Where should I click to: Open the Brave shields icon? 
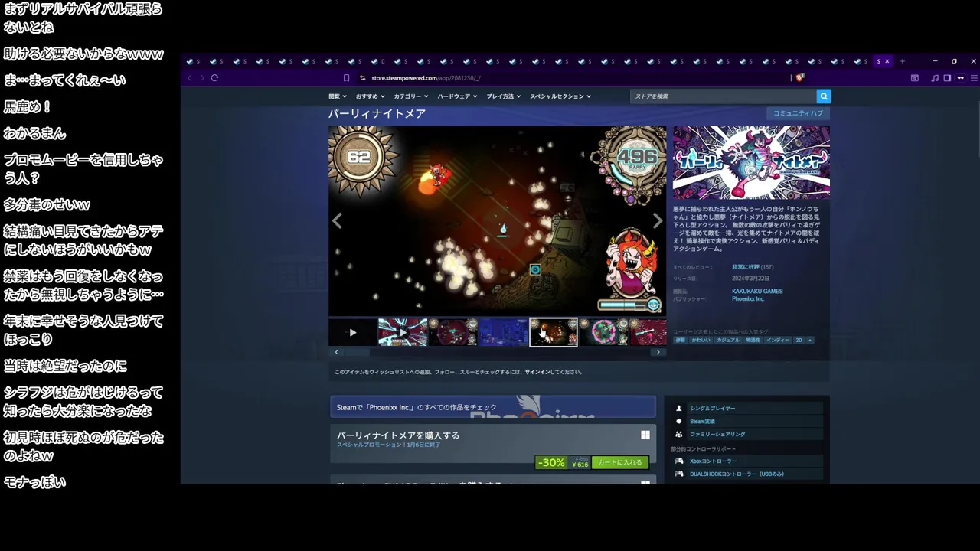coord(800,77)
